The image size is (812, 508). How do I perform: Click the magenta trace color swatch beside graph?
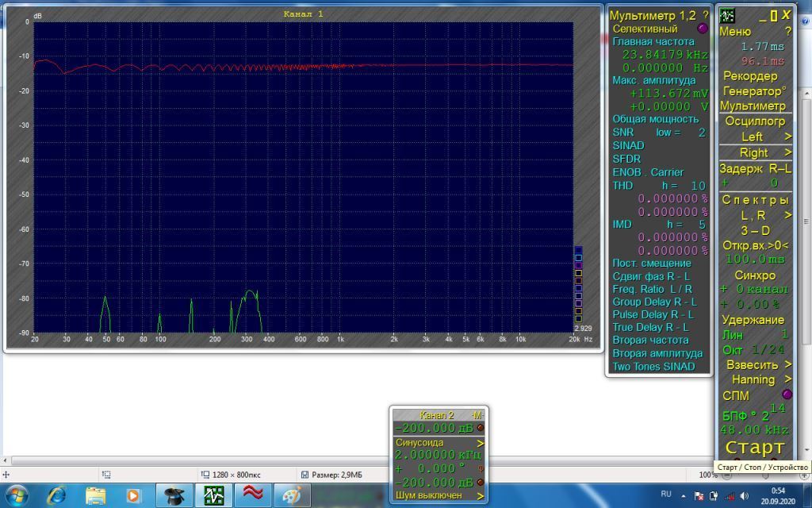[578, 265]
